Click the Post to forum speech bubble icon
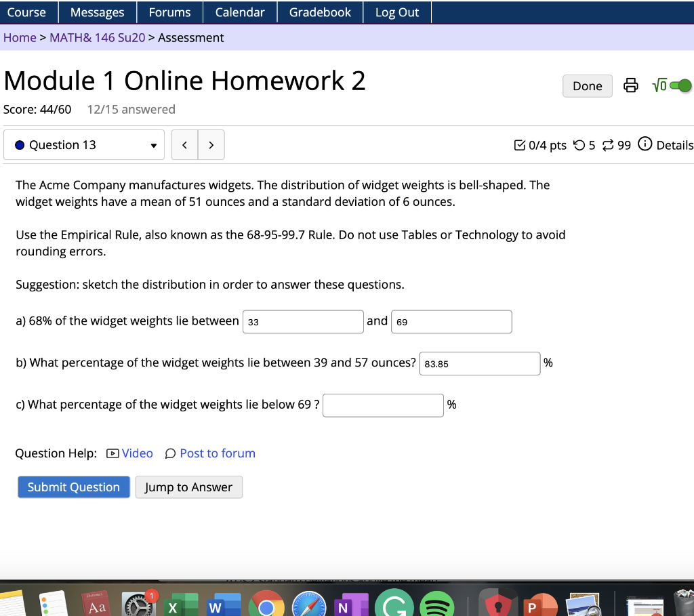Screen dimensions: 694x616 coord(170,453)
